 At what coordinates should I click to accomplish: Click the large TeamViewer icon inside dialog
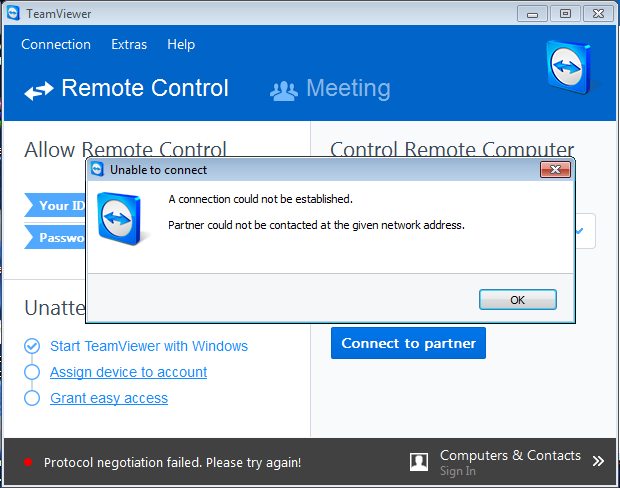coord(119,218)
